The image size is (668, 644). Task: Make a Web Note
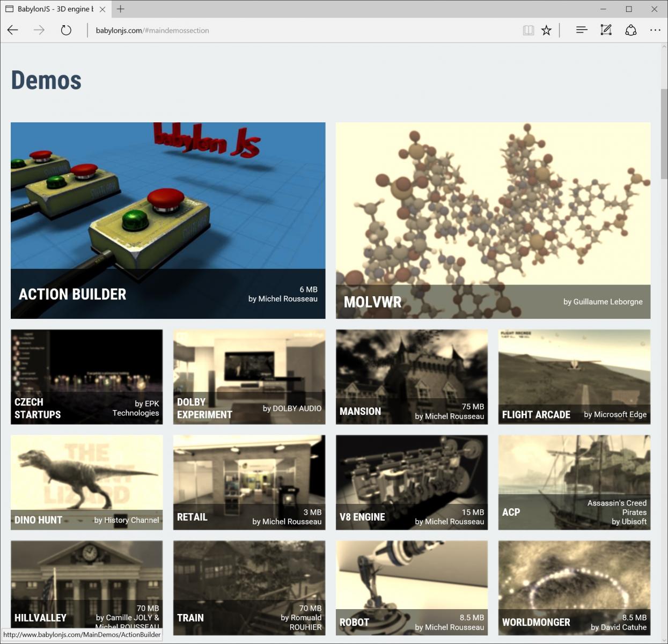[606, 30]
